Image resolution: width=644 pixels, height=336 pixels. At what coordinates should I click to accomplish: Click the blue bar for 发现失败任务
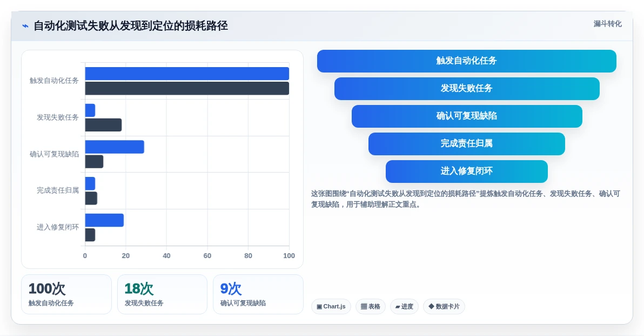90,110
